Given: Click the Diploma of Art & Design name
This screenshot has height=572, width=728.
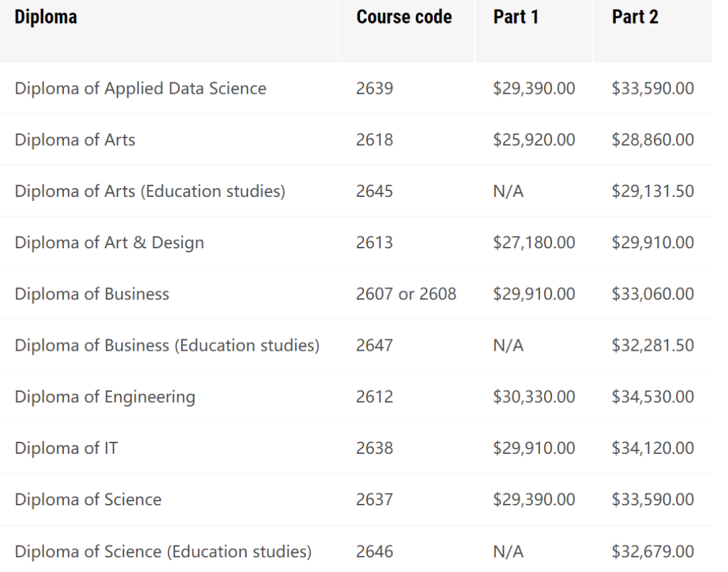Looking at the screenshot, I should click(109, 243).
